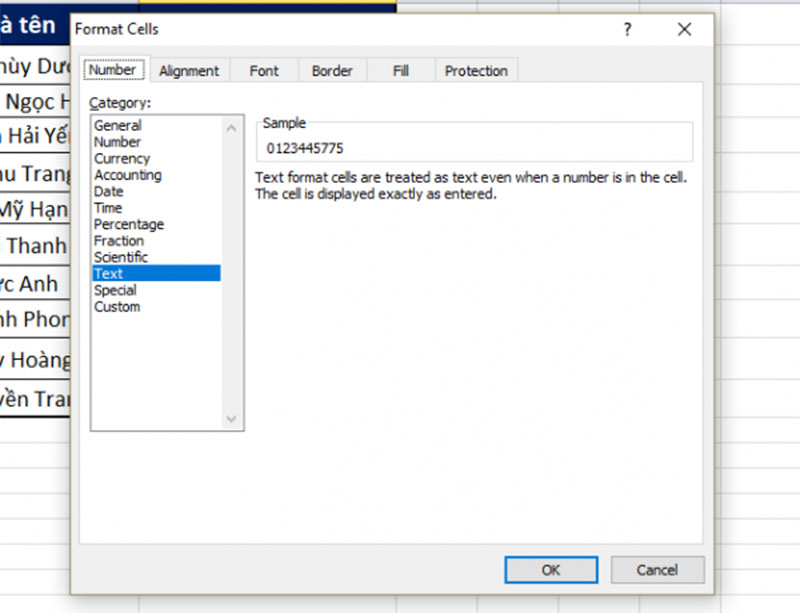Choose the Currency category
This screenshot has height=613, width=800.
coord(122,159)
